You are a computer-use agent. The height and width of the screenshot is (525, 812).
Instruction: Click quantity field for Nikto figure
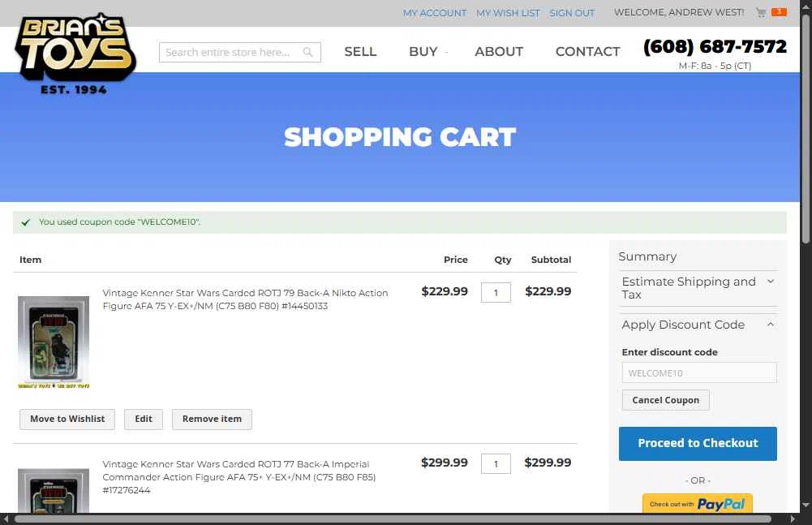click(x=496, y=292)
